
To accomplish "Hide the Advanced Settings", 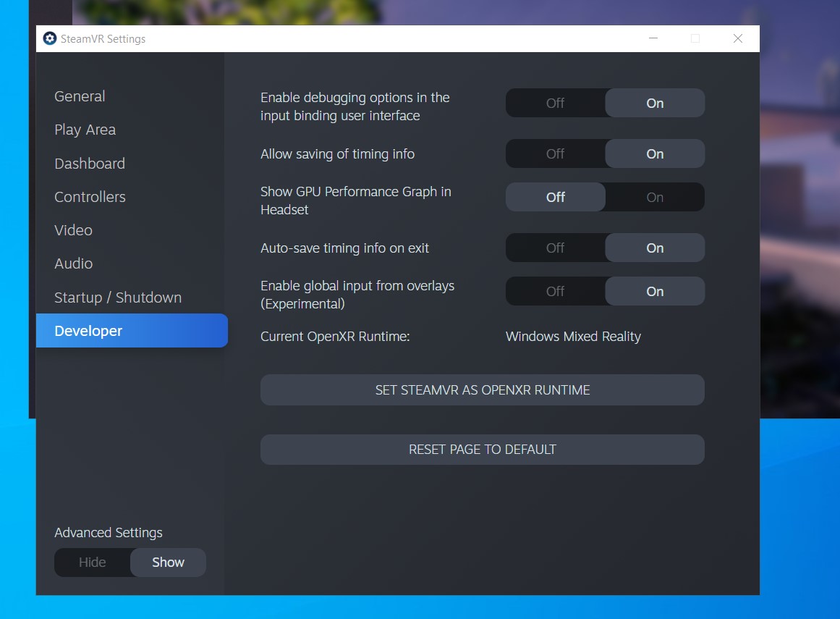I will point(93,563).
